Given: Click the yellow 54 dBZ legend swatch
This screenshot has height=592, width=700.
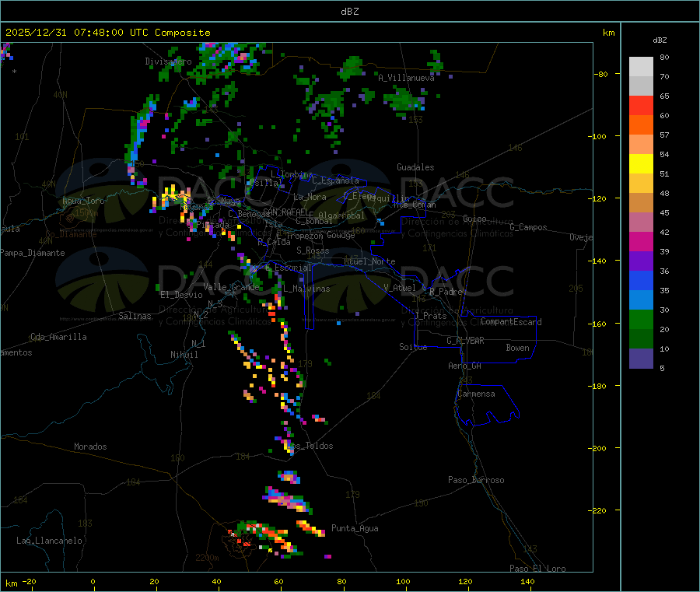Looking at the screenshot, I should 641,164.
